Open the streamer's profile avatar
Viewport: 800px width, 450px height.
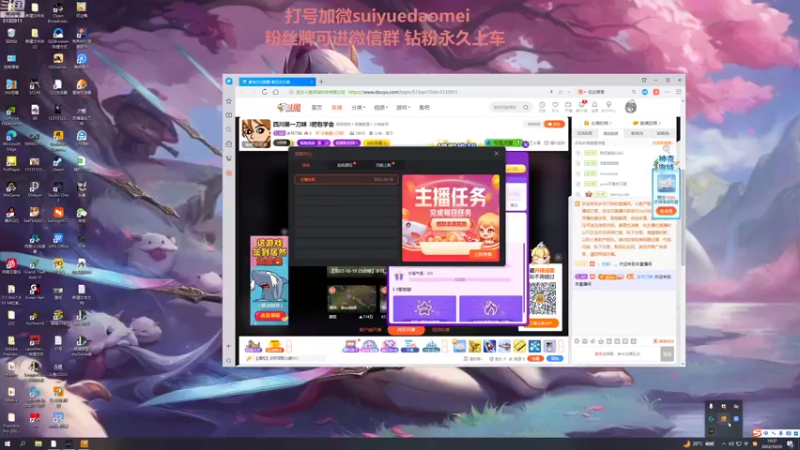(x=256, y=133)
